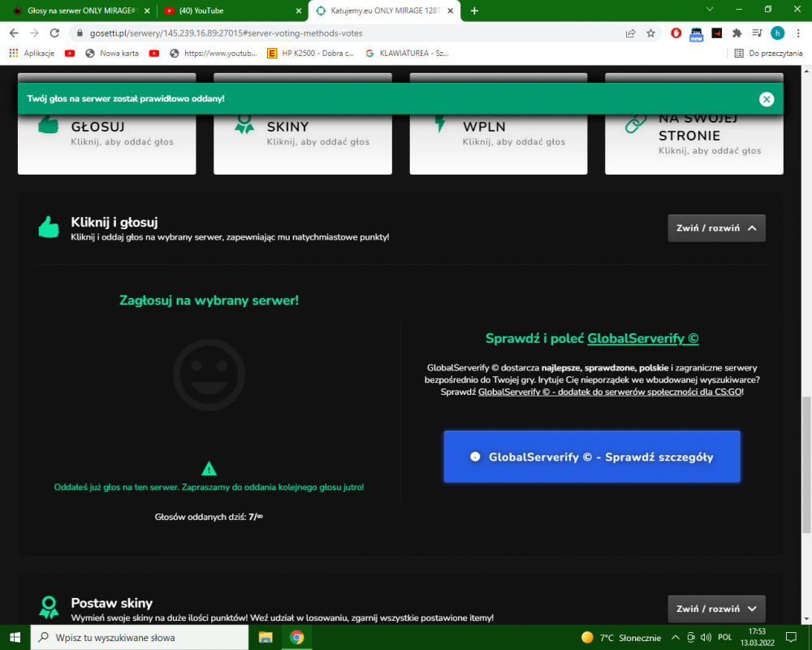Click the smiley face graphic
Viewport: 812px width, 650px height.
209,375
